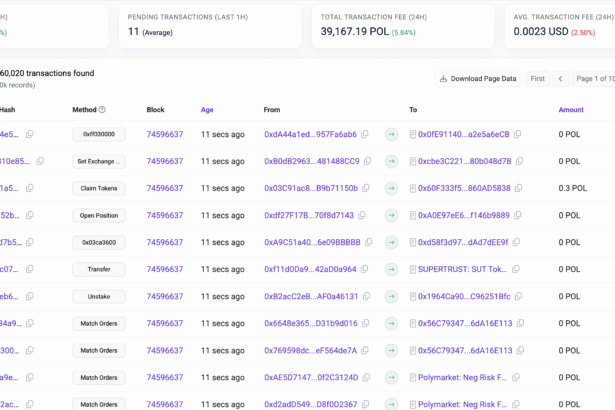Copy the 0x6648e365...D31b9d016 From address

point(366,323)
